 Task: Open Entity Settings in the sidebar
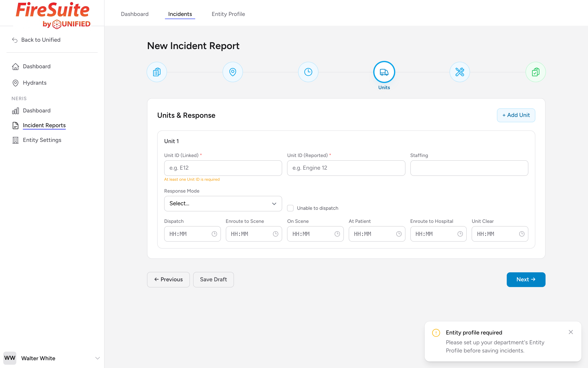[x=42, y=140]
